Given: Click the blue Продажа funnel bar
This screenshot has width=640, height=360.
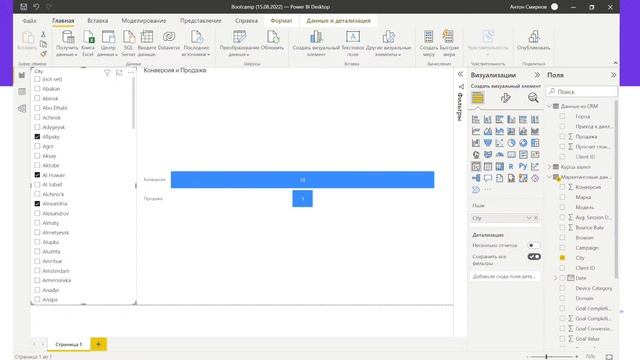Looking at the screenshot, I should 302,198.
